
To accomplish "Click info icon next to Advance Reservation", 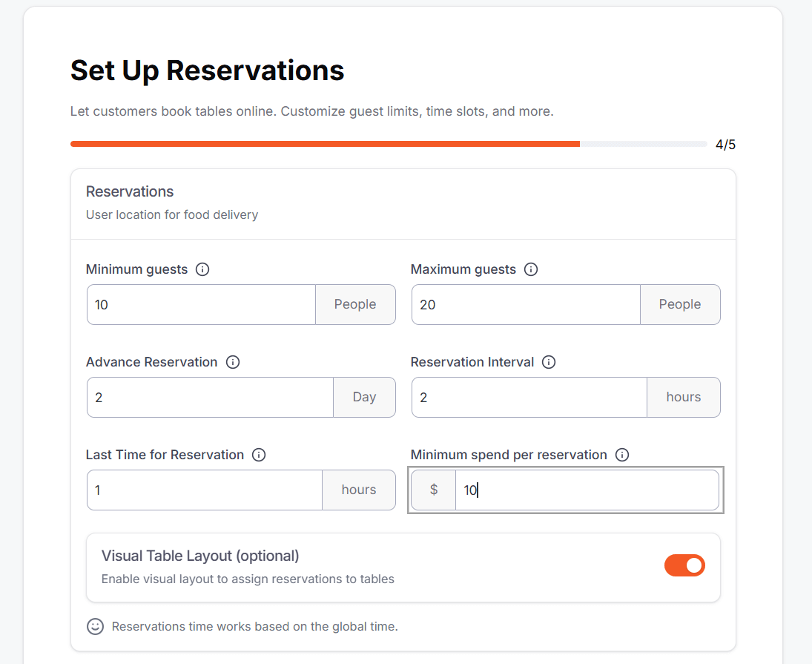I will tap(233, 362).
